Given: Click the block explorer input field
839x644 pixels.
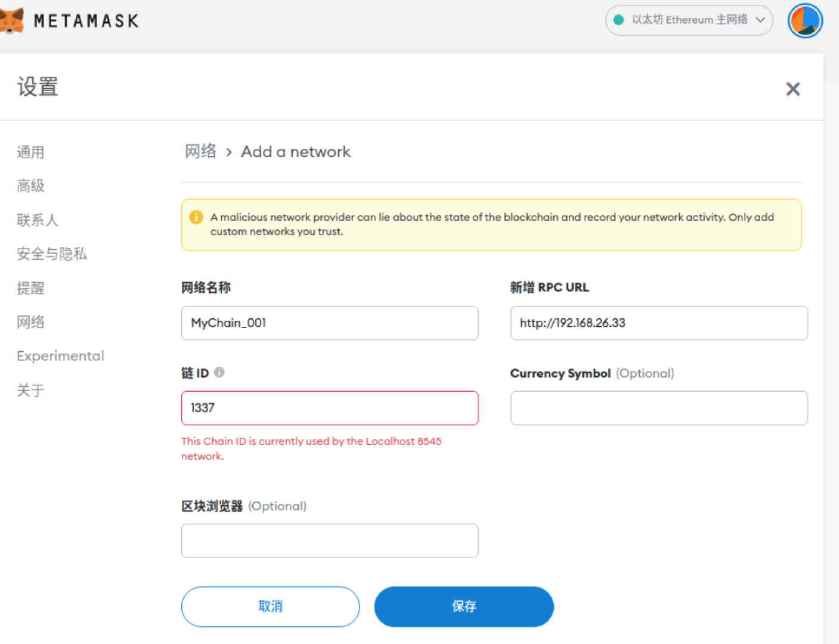Looking at the screenshot, I should [330, 541].
